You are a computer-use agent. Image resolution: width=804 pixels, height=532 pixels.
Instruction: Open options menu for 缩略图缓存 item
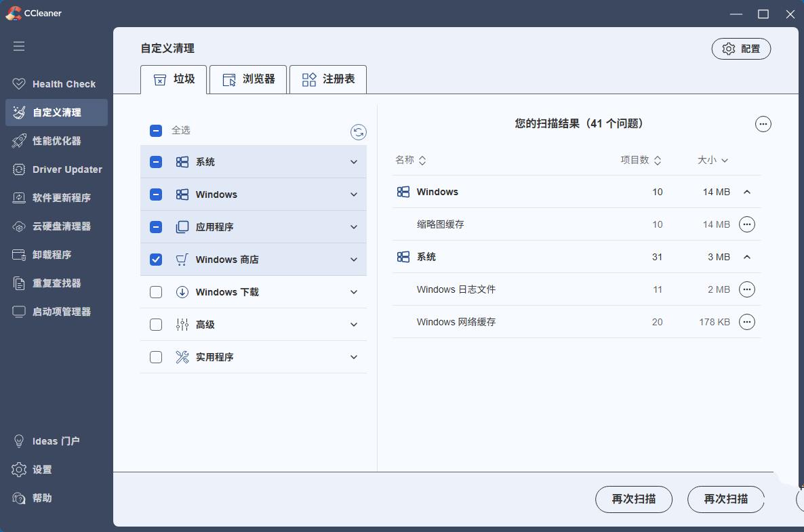747,224
